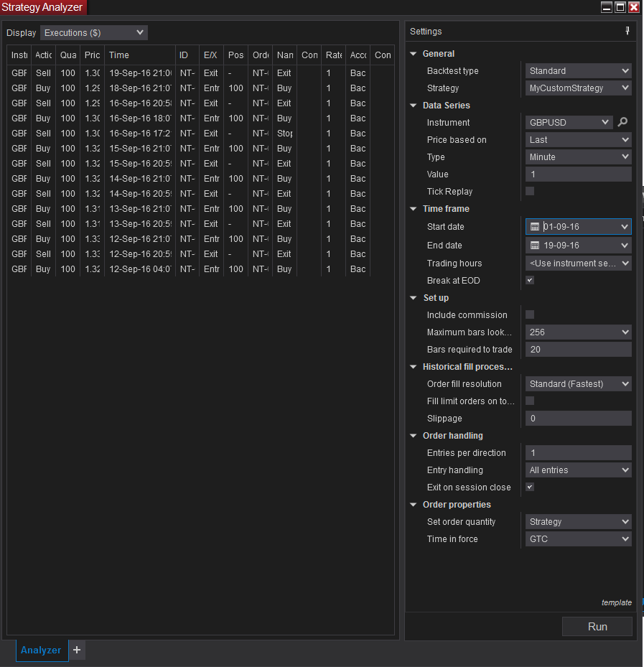The image size is (644, 667).
Task: Sort by the ID column header
Action: [x=187, y=55]
